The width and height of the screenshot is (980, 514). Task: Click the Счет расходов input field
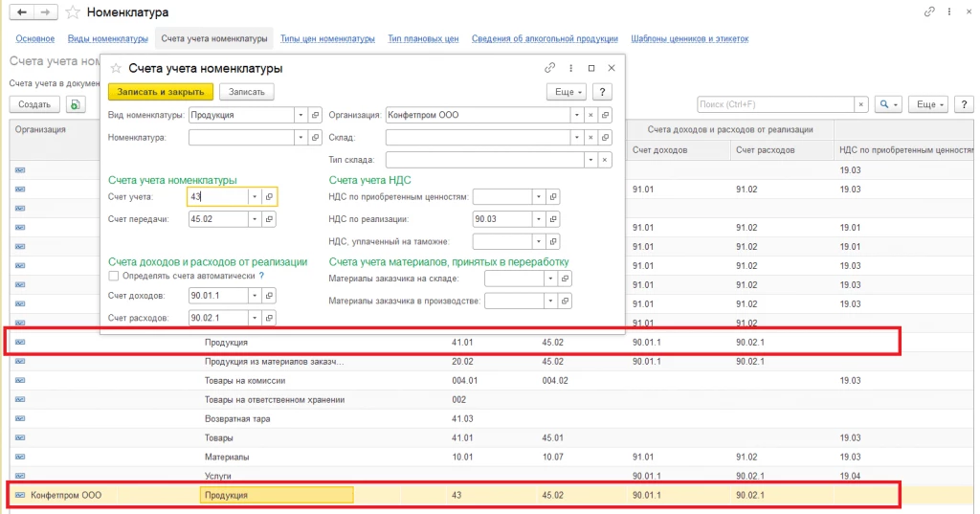coord(218,319)
